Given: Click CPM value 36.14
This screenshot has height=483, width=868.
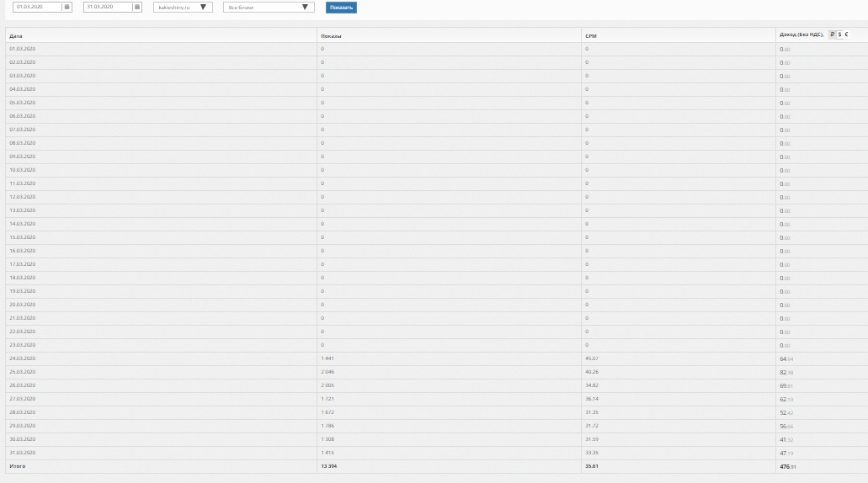Looking at the screenshot, I should (592, 398).
